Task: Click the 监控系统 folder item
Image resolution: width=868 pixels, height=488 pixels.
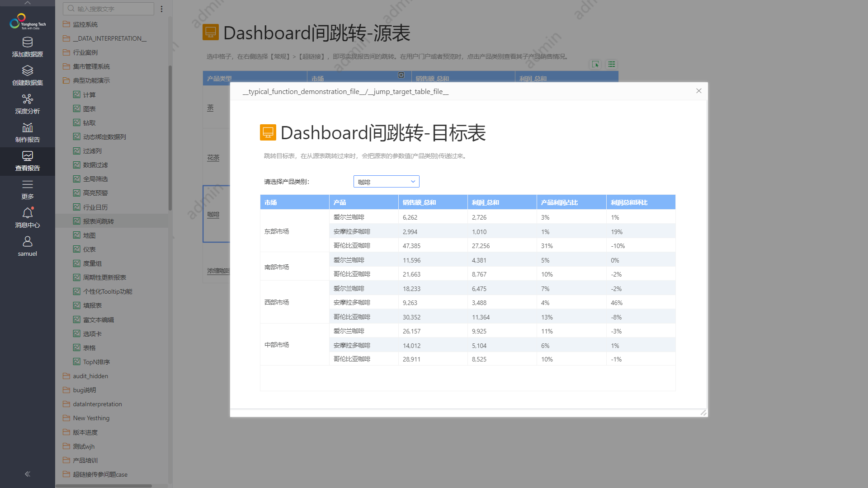Action: point(86,24)
